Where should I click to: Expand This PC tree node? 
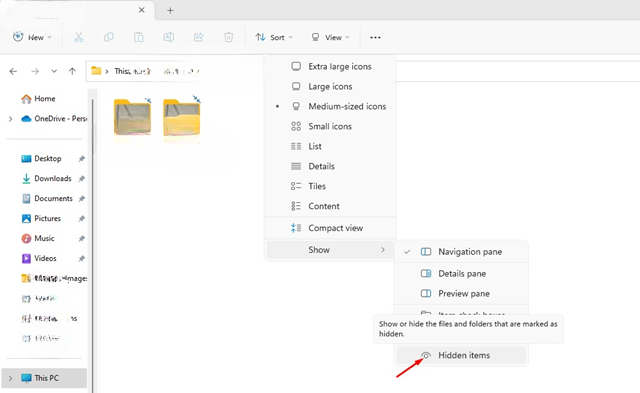pyautogui.click(x=11, y=378)
